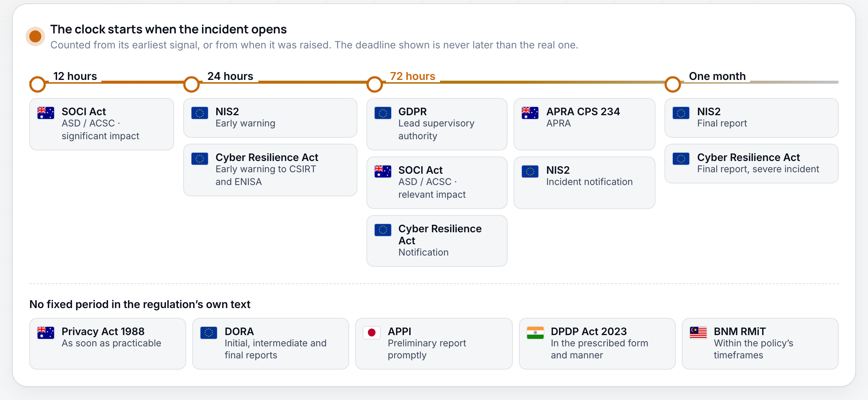Click "As soon as practicable" text
Screen dimensions: 868x400
click(x=111, y=343)
